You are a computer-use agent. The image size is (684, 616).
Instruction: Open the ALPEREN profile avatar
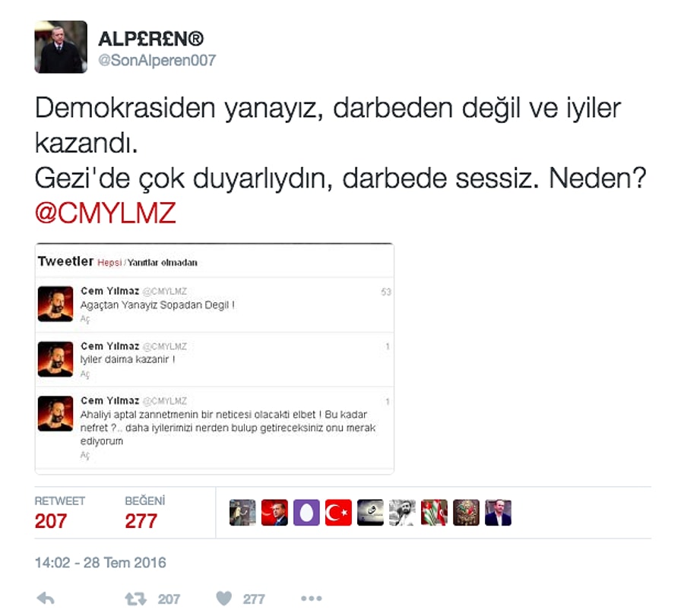(x=61, y=46)
